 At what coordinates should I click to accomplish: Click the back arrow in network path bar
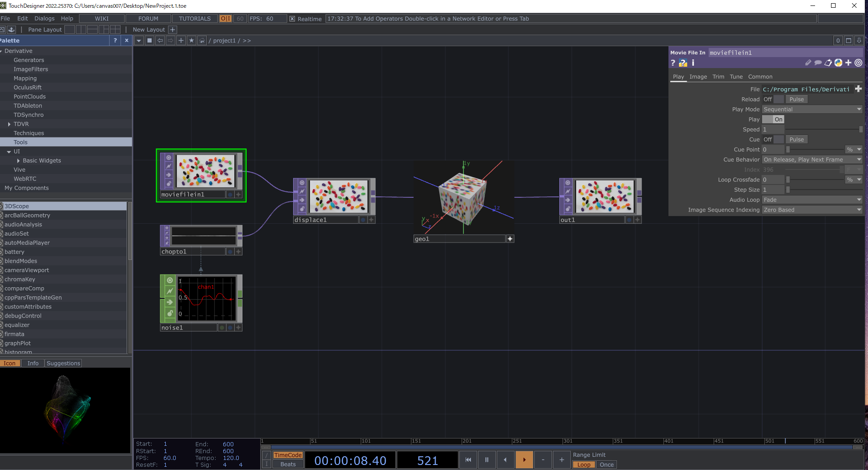click(x=160, y=41)
